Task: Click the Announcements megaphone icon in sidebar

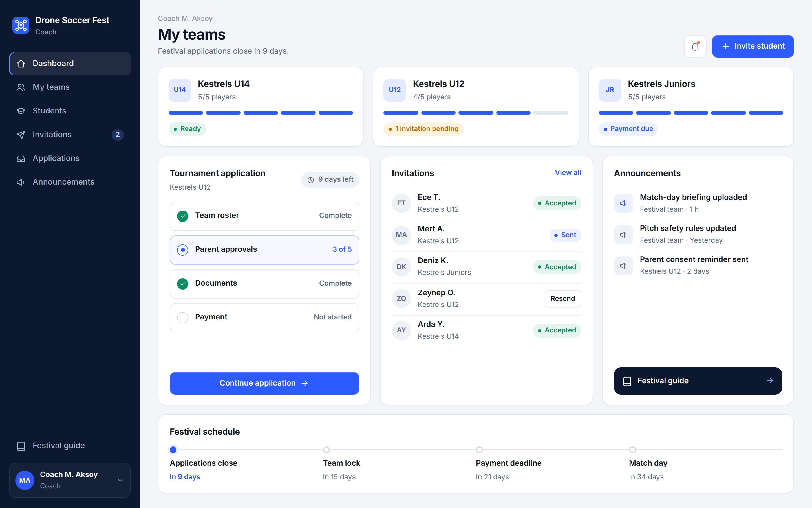Action: pyautogui.click(x=21, y=182)
